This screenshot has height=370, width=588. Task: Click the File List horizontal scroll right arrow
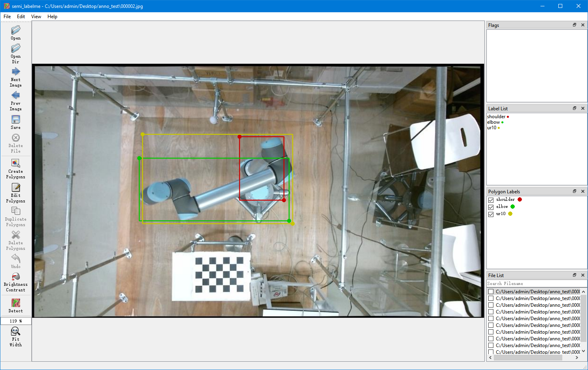click(x=577, y=358)
